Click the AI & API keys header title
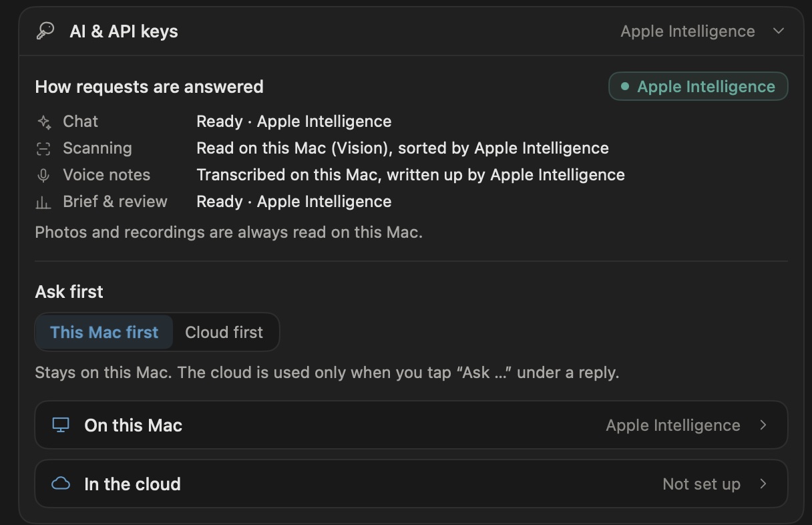The width and height of the screenshot is (812, 525). [124, 31]
